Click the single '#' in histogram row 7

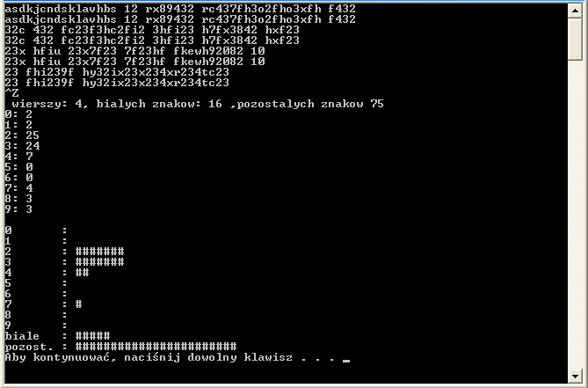click(79, 304)
